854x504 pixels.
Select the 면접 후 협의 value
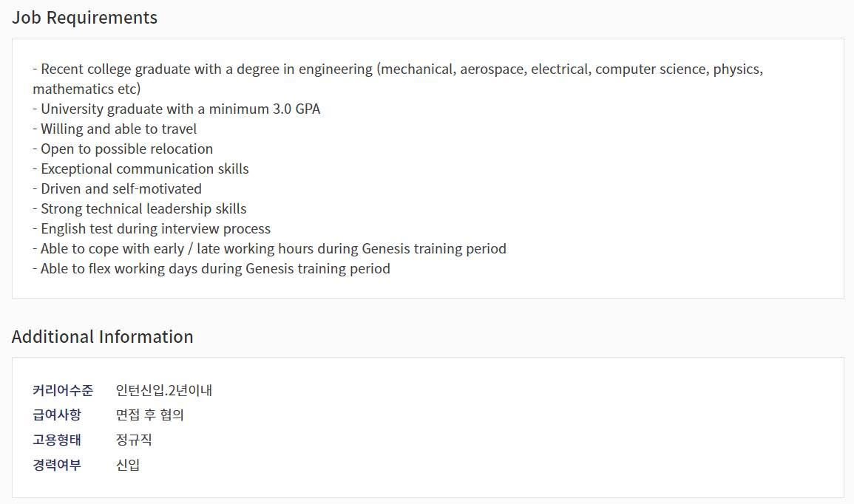150,415
